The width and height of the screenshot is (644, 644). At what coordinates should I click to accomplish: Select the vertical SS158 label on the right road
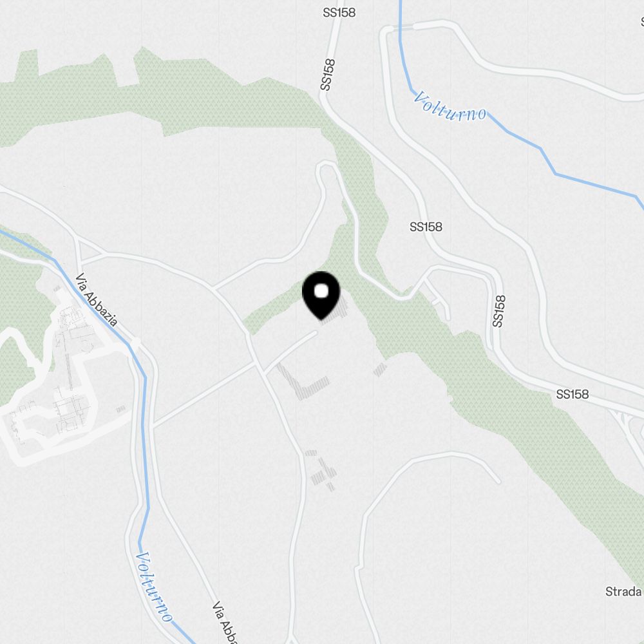click(x=498, y=311)
